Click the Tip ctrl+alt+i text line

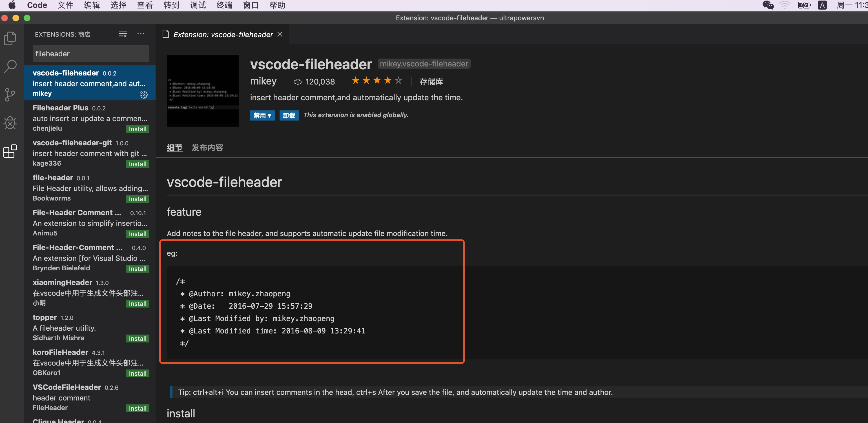click(395, 392)
